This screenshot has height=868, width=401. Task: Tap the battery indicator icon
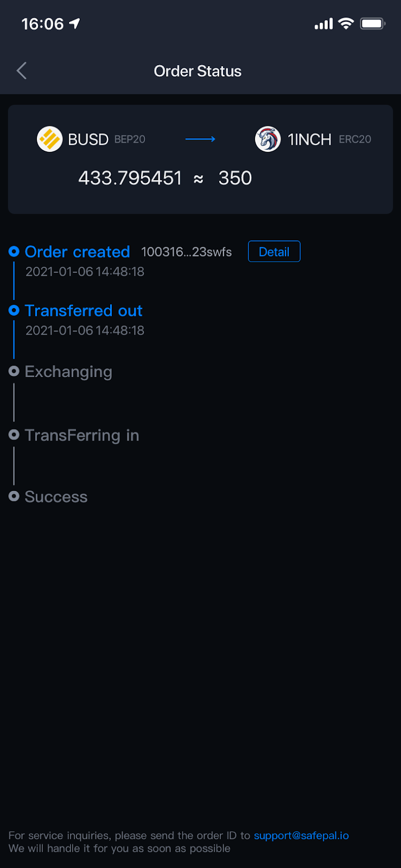tap(373, 23)
